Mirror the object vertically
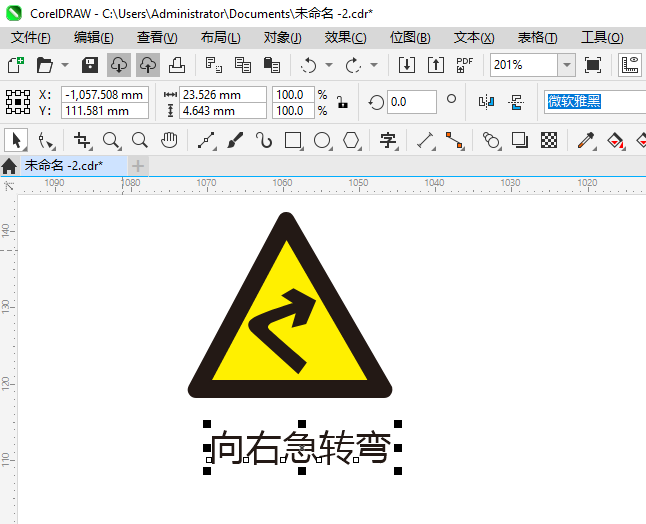The image size is (646, 524). click(x=516, y=102)
